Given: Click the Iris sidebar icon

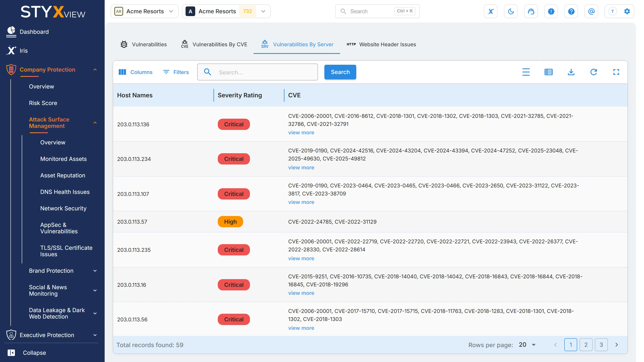Looking at the screenshot, I should (11, 50).
